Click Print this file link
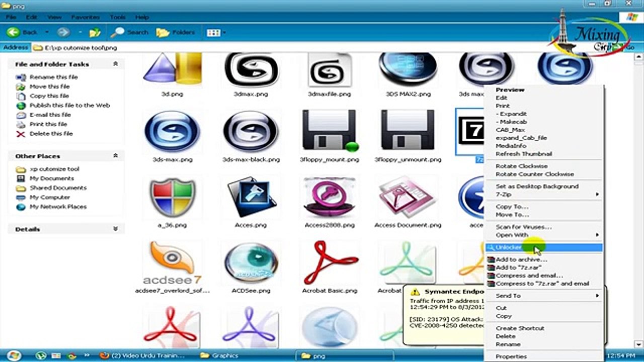 click(48, 124)
